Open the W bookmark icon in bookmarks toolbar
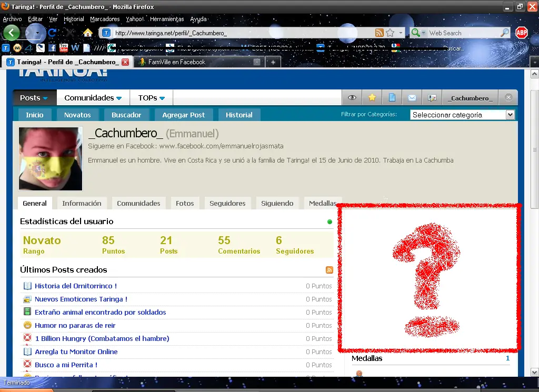This screenshot has height=392, width=539. point(75,48)
